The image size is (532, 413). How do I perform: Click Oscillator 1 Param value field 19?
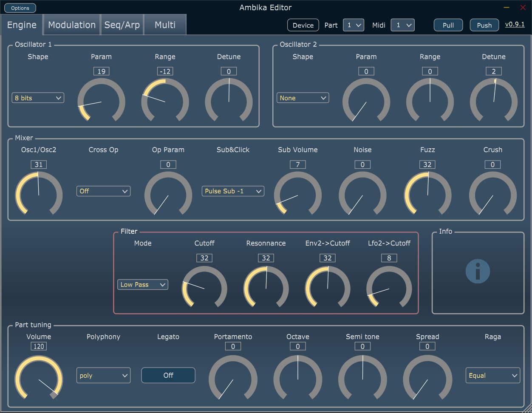101,71
